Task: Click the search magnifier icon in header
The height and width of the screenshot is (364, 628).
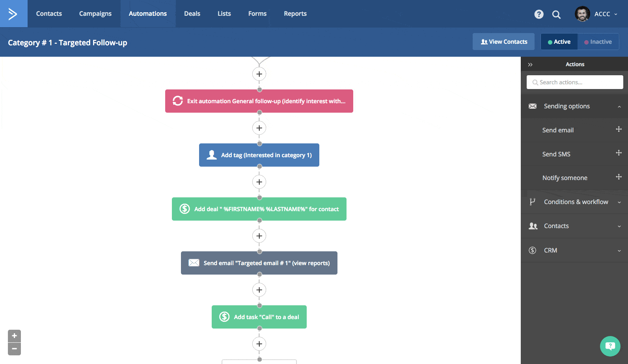Action: point(556,15)
